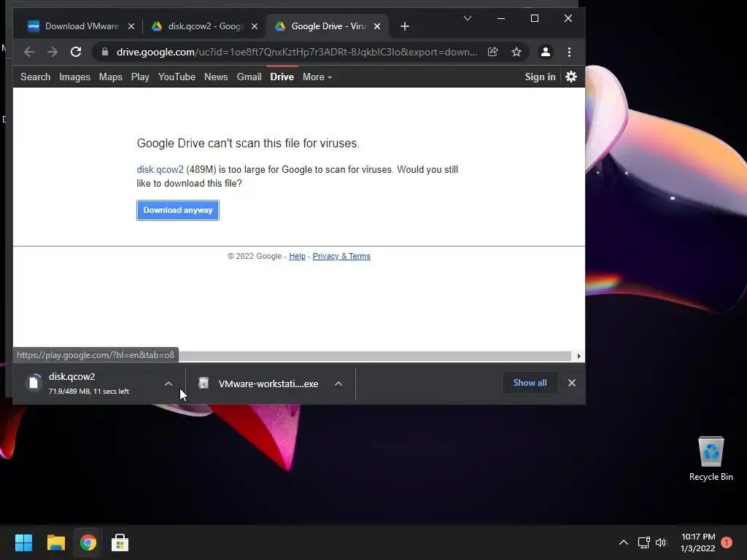
Task: Open the Windows Start menu
Action: [x=23, y=542]
